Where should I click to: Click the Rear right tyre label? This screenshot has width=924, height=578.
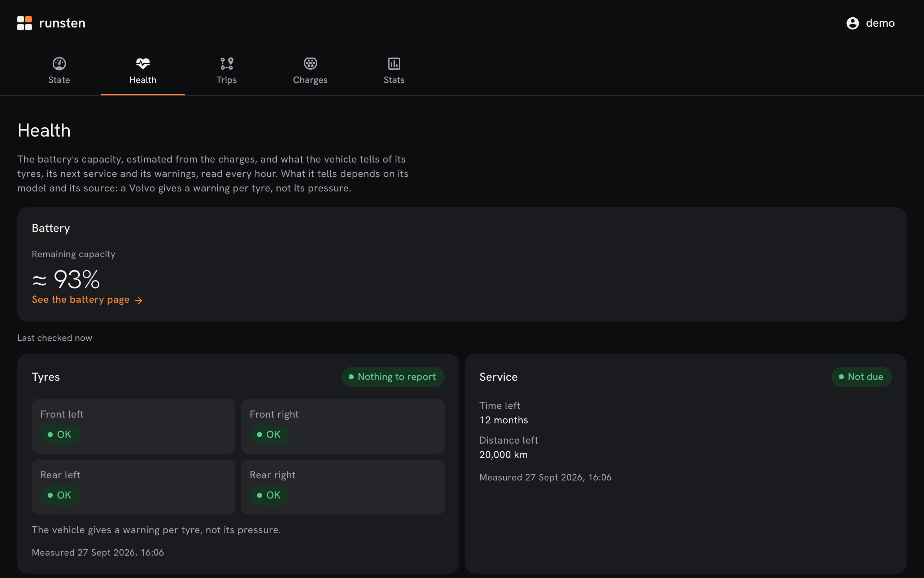click(x=273, y=475)
